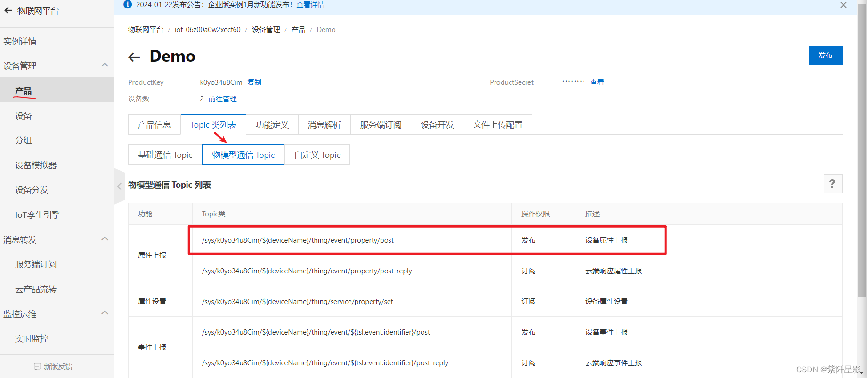868x378 pixels.
Task: Switch to the 消息解析 tab
Action: [x=324, y=124]
